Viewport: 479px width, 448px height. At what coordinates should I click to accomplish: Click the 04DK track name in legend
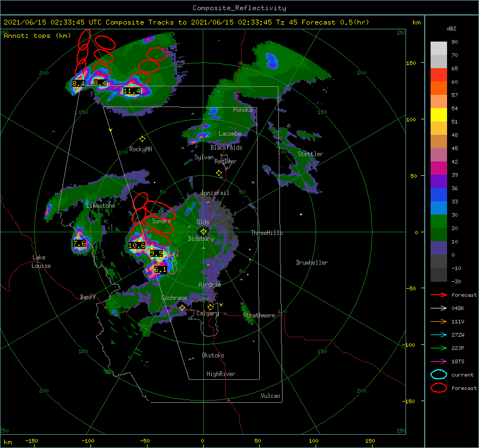point(458,308)
